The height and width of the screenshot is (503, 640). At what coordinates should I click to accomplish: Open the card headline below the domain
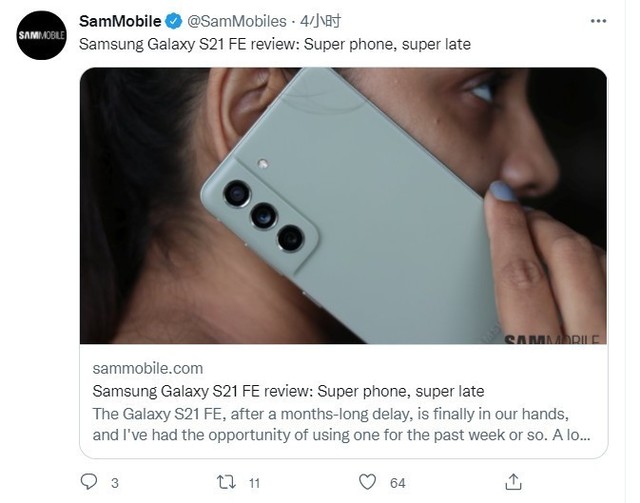pos(288,390)
